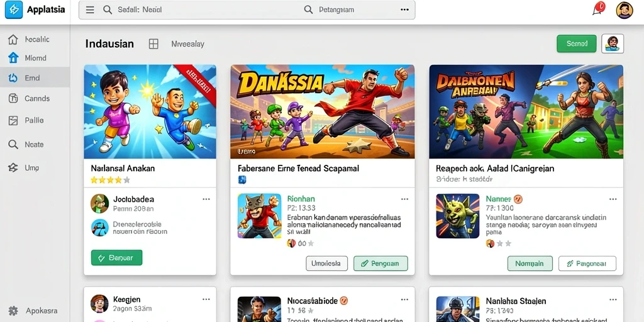Open notifications bell with red badge
This screenshot has height=322, width=644.
click(599, 9)
